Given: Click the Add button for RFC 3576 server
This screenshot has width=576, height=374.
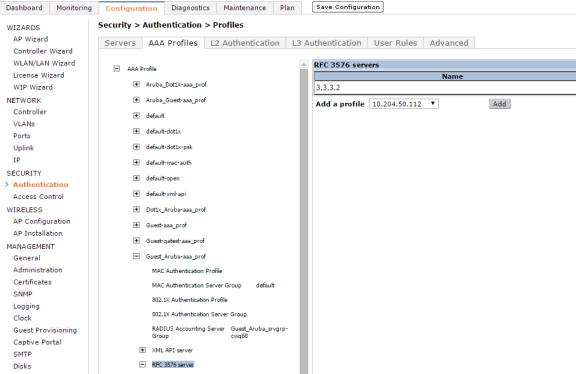Looking at the screenshot, I should tap(500, 104).
